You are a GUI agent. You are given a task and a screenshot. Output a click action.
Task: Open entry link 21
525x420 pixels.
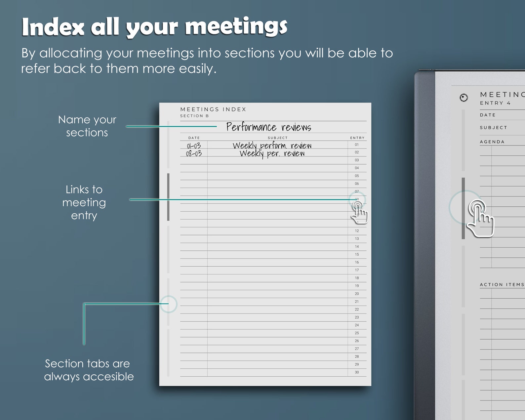point(357,302)
